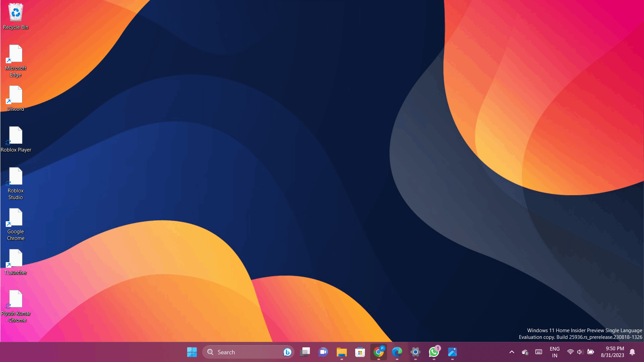
Task: Select the TLauncher desktop shortcut
Action: [15, 262]
